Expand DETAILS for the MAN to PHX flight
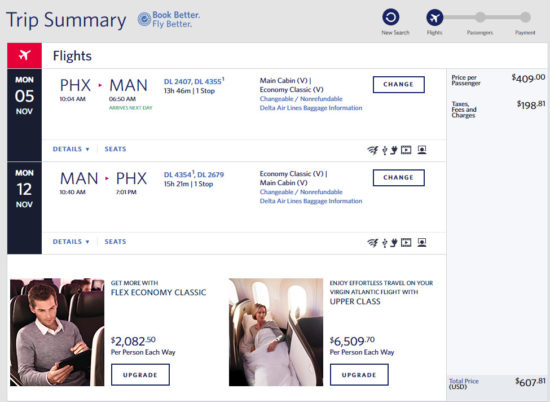This screenshot has height=402, width=550. click(x=71, y=242)
